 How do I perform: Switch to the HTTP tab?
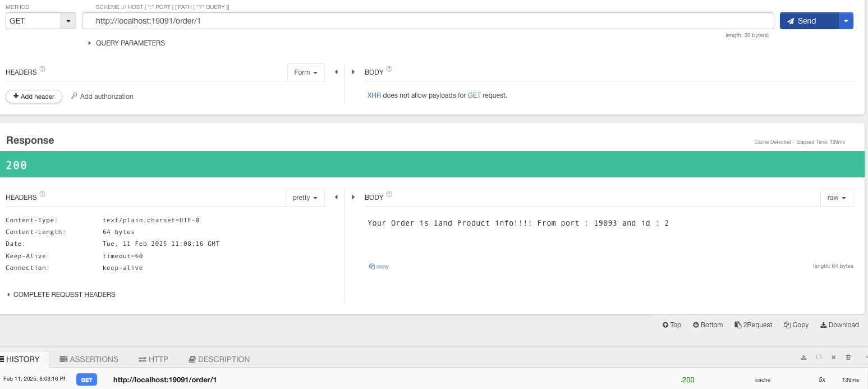pyautogui.click(x=153, y=359)
